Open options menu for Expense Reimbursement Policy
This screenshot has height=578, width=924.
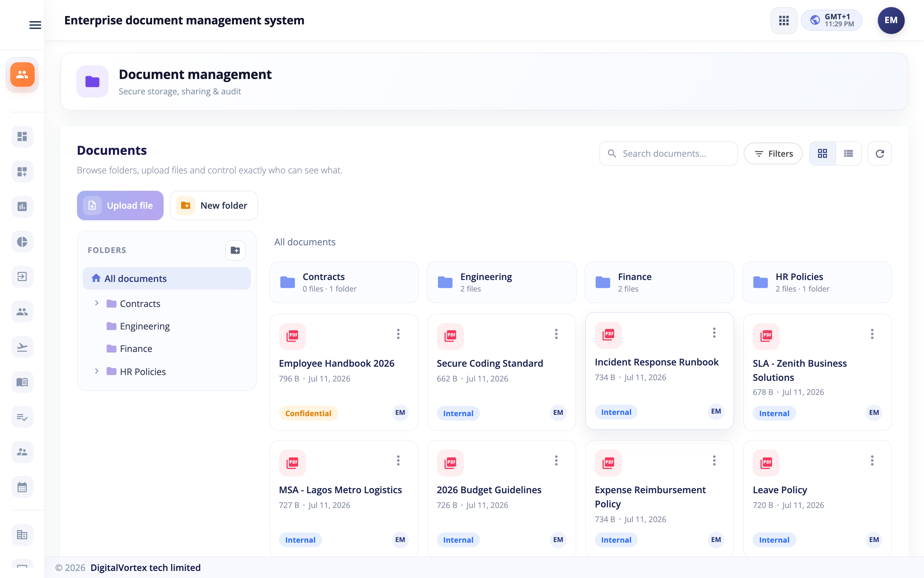pos(714,461)
